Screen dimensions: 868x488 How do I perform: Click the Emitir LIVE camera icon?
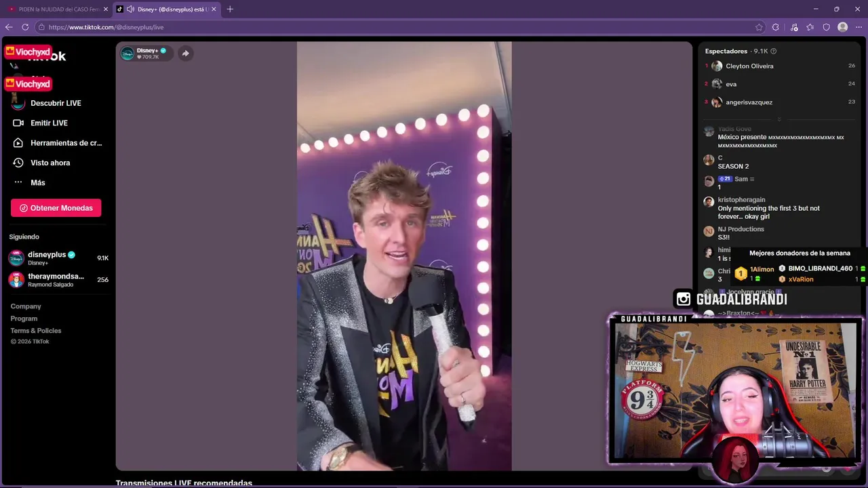point(18,123)
